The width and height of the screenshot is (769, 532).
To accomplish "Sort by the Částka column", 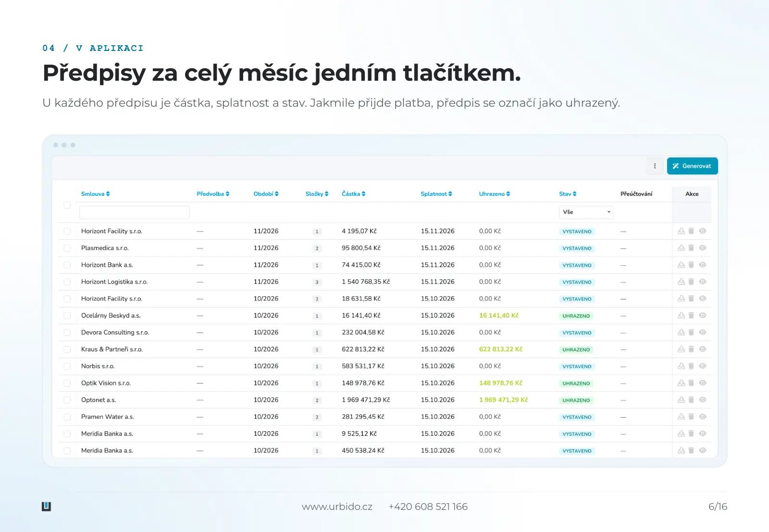I will [x=353, y=194].
